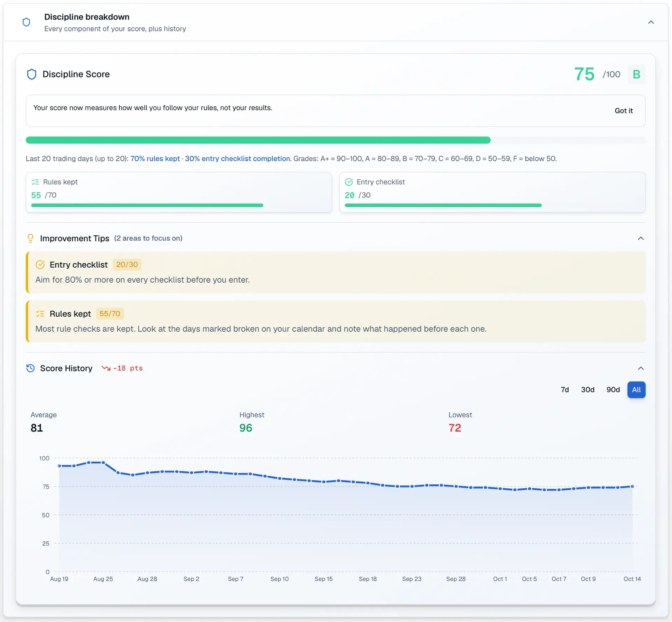672x622 pixels.
Task: Click the shield icon beside Discipline breakdown
Action: pyautogui.click(x=26, y=22)
